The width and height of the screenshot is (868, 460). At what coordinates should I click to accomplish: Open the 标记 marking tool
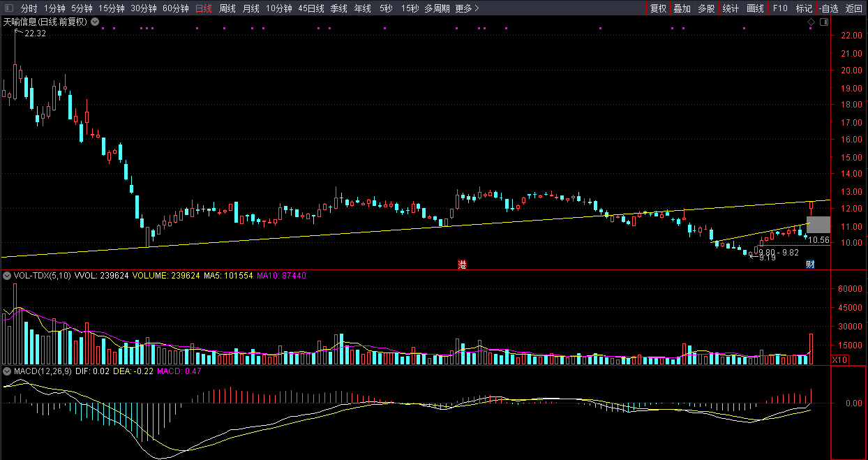click(804, 8)
